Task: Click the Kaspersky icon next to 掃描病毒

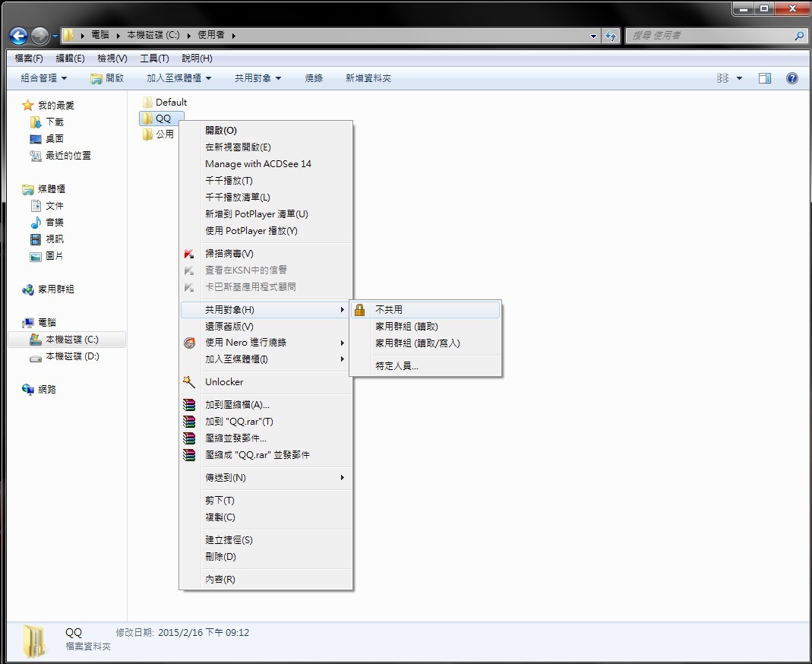Action: point(189,254)
